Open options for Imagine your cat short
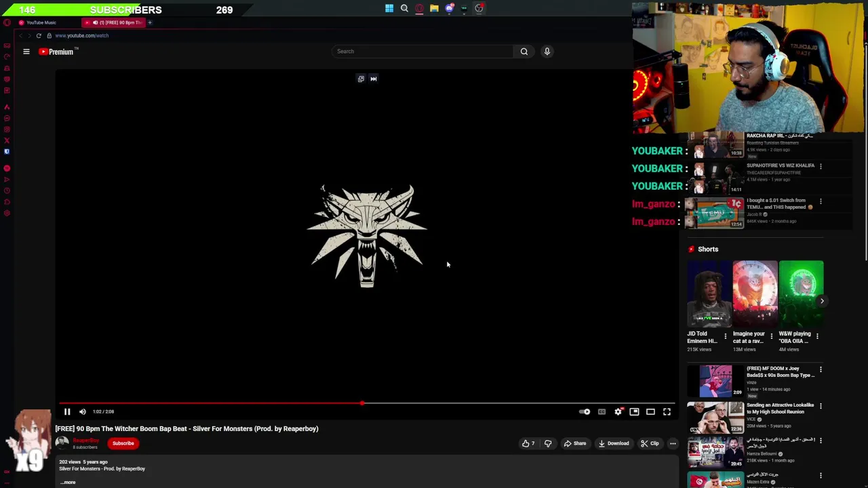868x488 pixels. pos(771,336)
